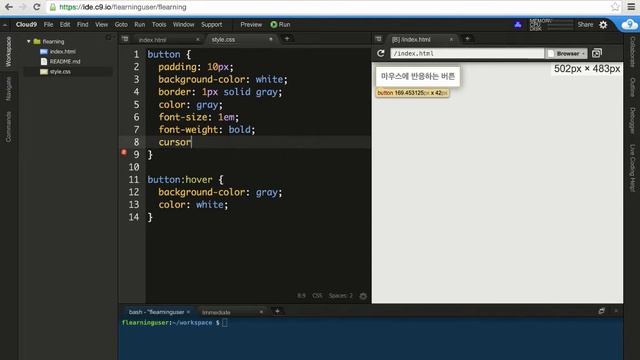Add a new terminal tab
Viewport: 640px width, 360px height.
[277, 311]
